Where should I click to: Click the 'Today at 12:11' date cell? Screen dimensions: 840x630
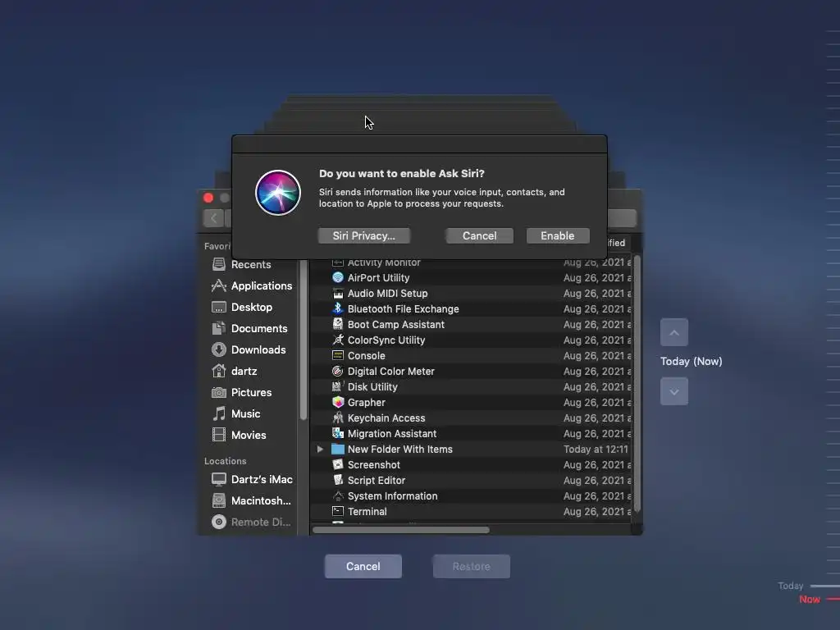point(596,450)
